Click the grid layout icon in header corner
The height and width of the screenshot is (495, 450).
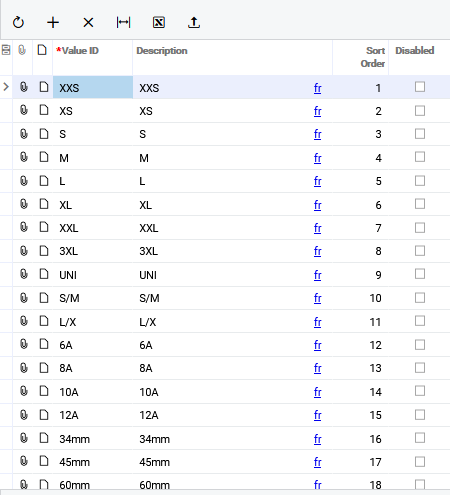(x=6, y=50)
